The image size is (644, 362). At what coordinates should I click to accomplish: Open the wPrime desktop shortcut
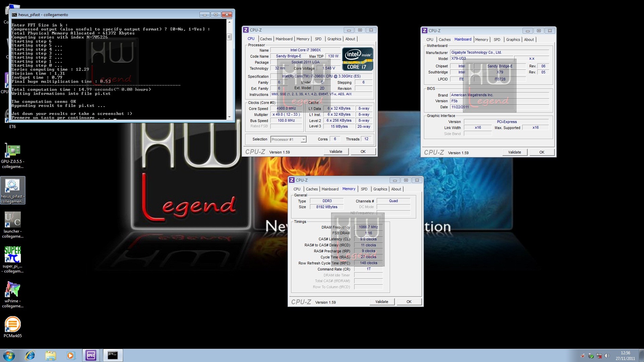13,295
